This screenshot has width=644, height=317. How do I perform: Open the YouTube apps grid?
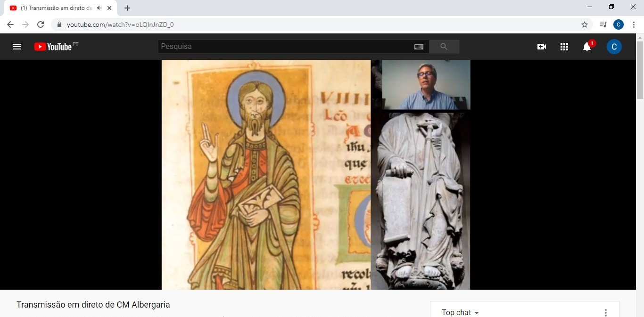tap(564, 47)
